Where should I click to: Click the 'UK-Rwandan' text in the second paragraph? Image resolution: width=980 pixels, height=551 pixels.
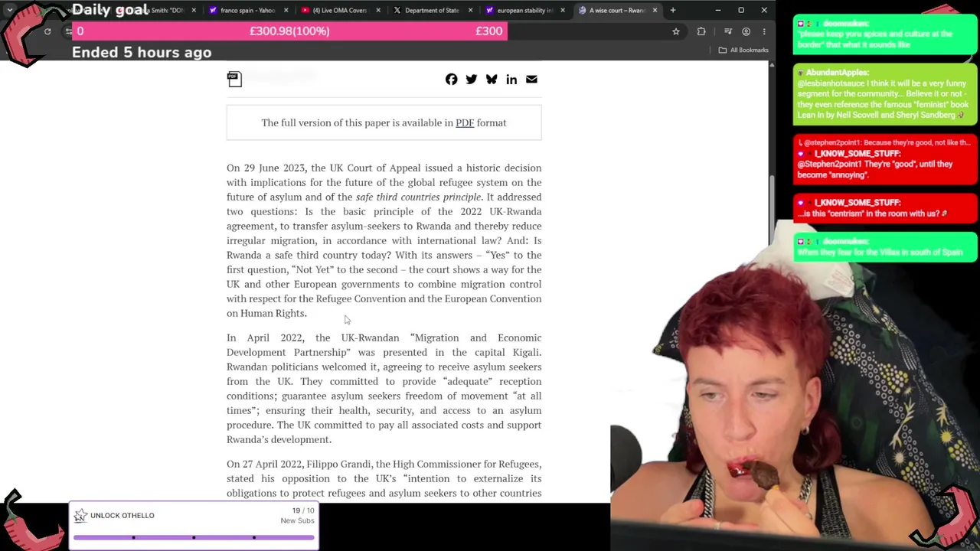370,337
